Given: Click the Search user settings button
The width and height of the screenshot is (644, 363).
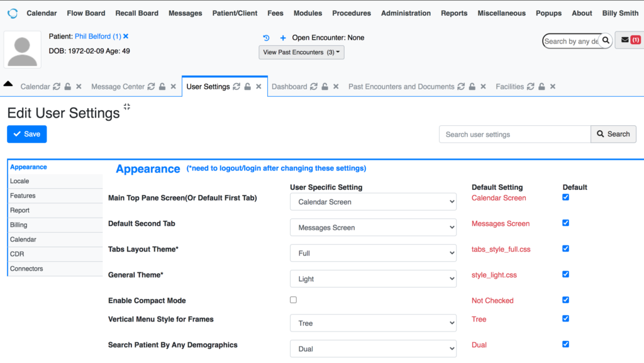Looking at the screenshot, I should tap(613, 134).
